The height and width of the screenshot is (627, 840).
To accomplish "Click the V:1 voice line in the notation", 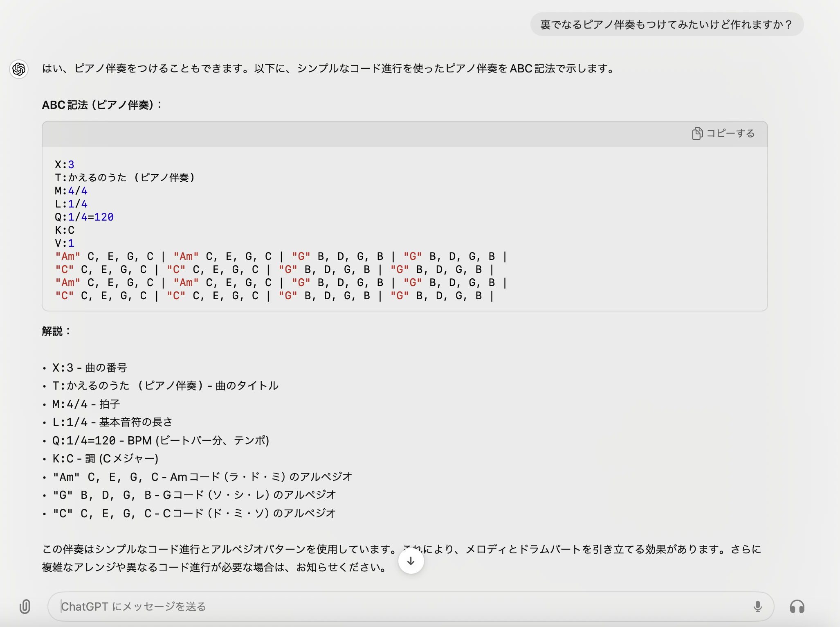I will [x=65, y=243].
